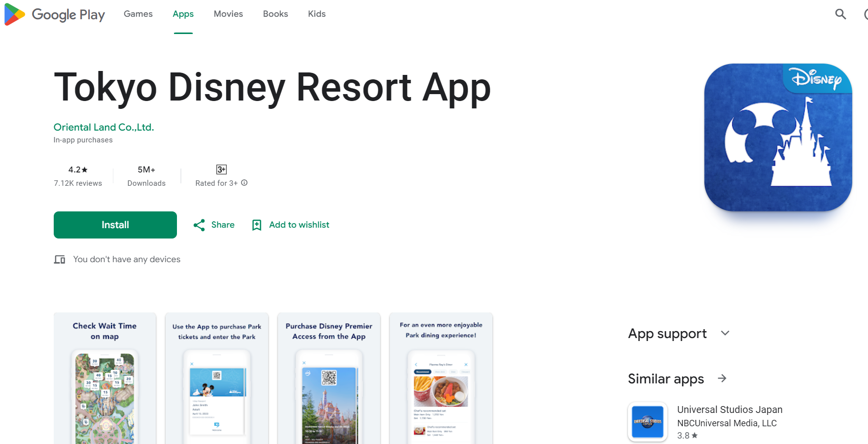Open Universal Studios Japan app title
The height and width of the screenshot is (444, 868).
[730, 410]
